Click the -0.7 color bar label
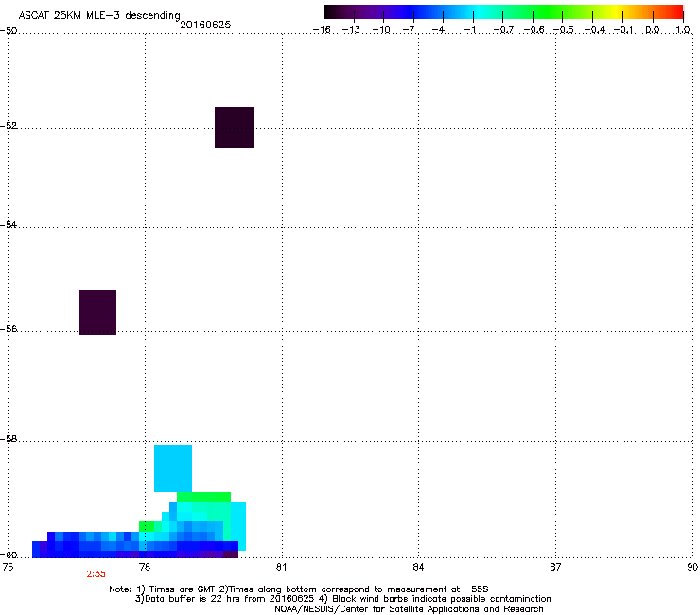 [x=503, y=30]
